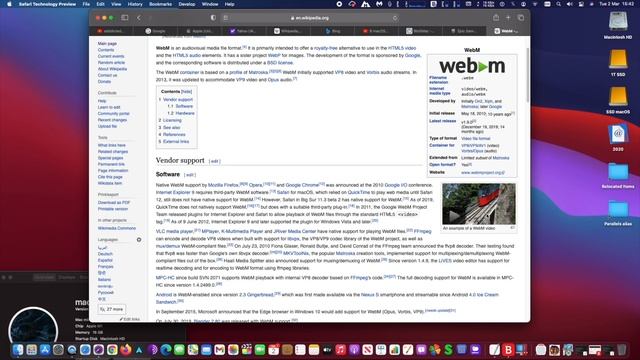Open News app in the Dock
This screenshot has width=640, height=360.
pyautogui.click(x=367, y=349)
